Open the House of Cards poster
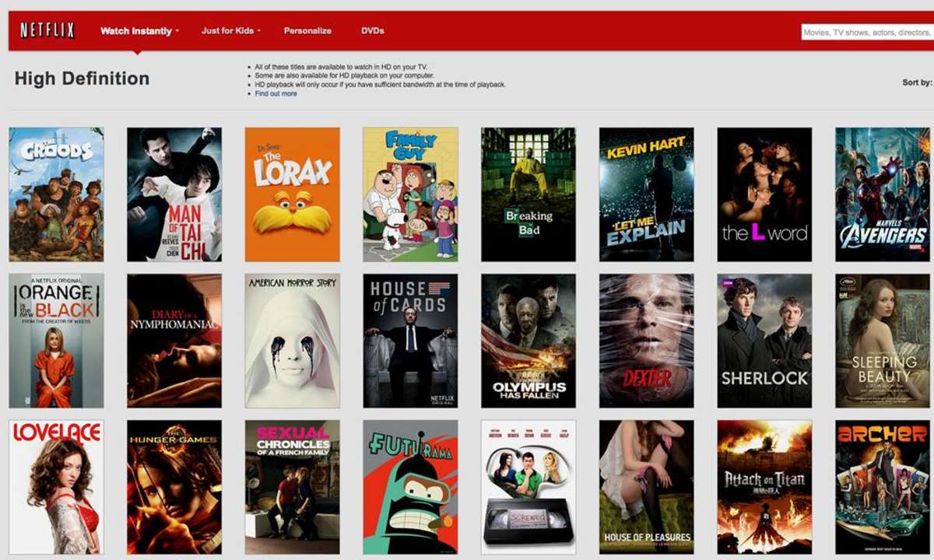Image resolution: width=934 pixels, height=560 pixels. (x=410, y=341)
